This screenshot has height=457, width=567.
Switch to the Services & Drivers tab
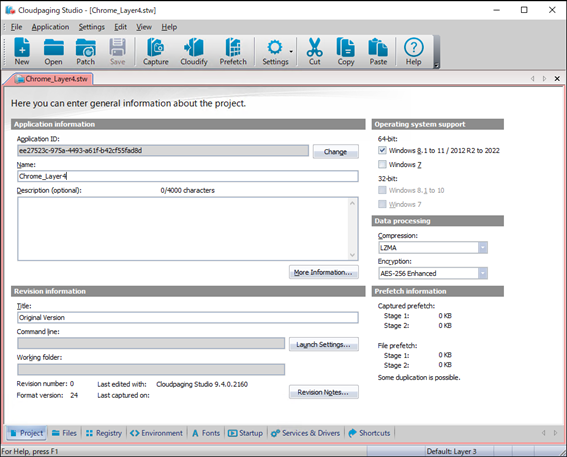(x=306, y=433)
